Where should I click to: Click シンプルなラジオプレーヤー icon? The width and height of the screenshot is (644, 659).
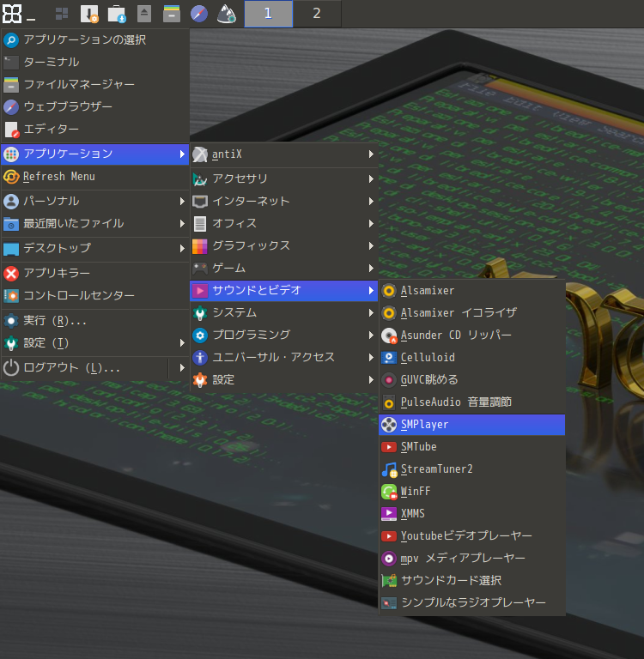coord(389,603)
